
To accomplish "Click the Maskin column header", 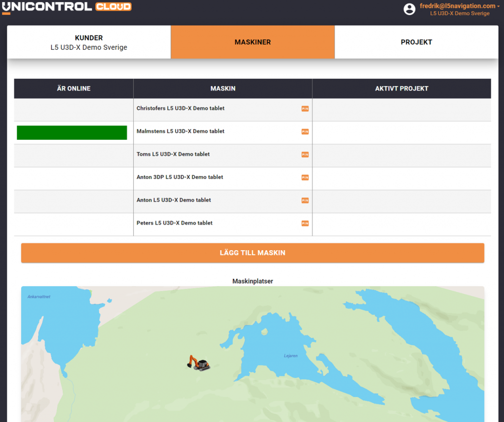I will (x=223, y=89).
